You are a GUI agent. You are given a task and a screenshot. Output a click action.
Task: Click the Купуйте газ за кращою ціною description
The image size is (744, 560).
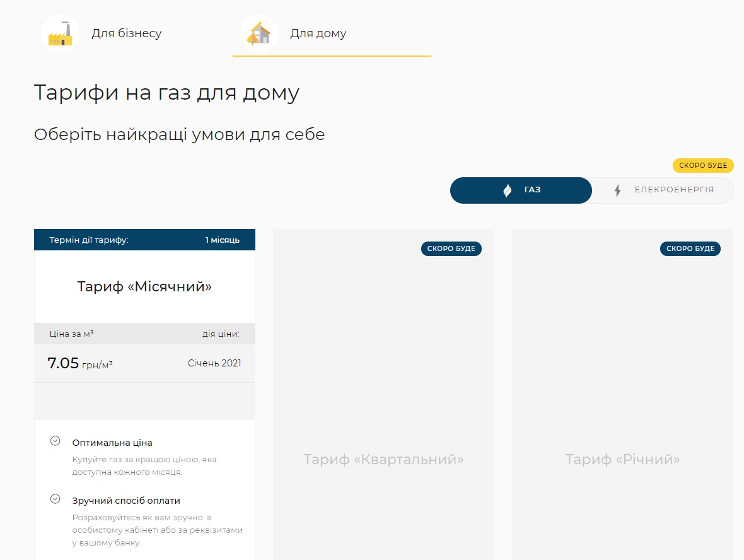[x=144, y=465]
